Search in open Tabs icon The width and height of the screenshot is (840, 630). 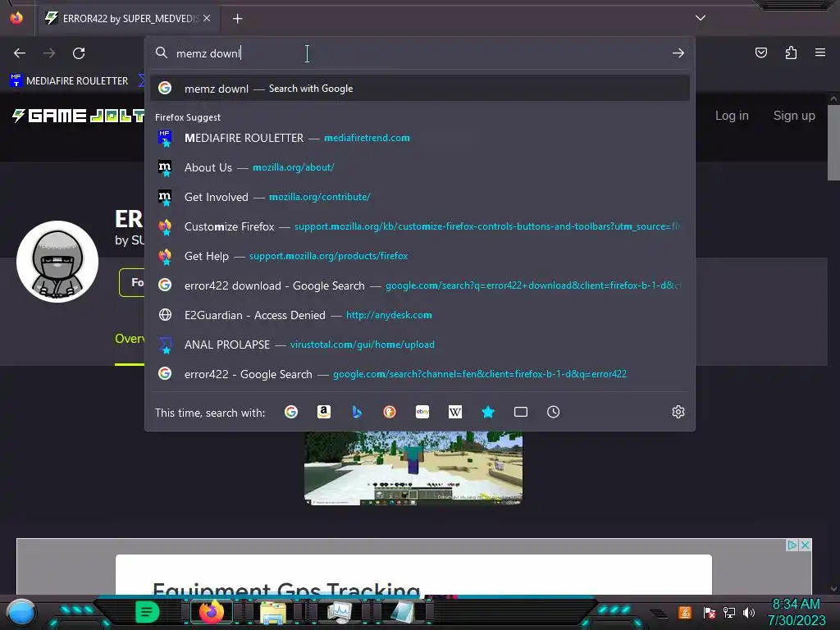(x=521, y=412)
